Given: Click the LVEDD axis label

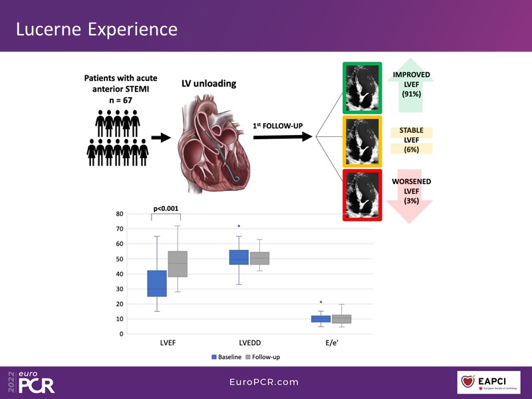Looking at the screenshot, I should click(x=249, y=345).
